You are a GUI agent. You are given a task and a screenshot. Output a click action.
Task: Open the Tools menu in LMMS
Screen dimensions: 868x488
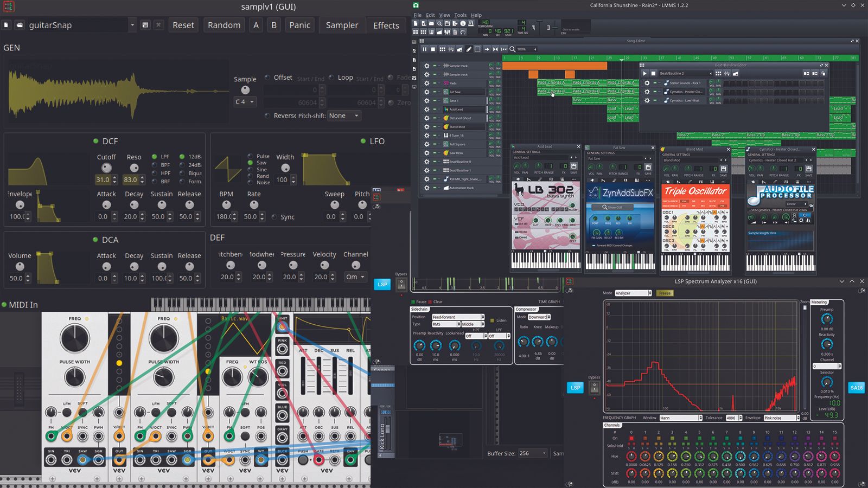click(460, 15)
